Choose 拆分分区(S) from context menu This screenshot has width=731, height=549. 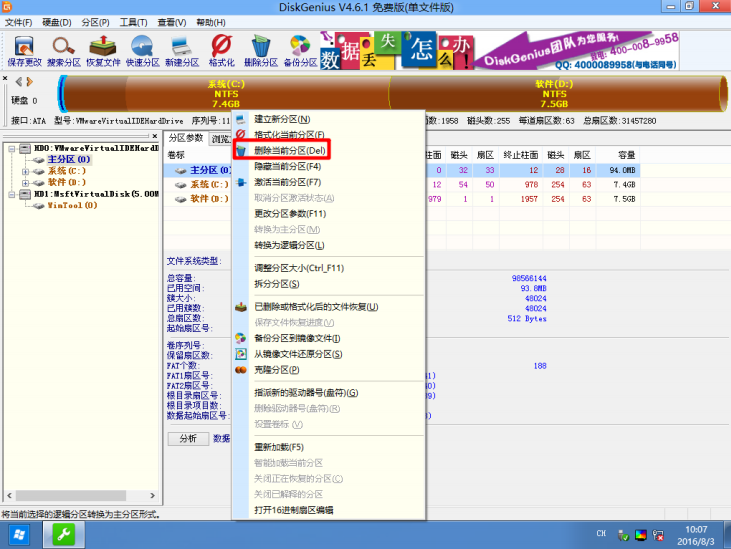pos(329,284)
